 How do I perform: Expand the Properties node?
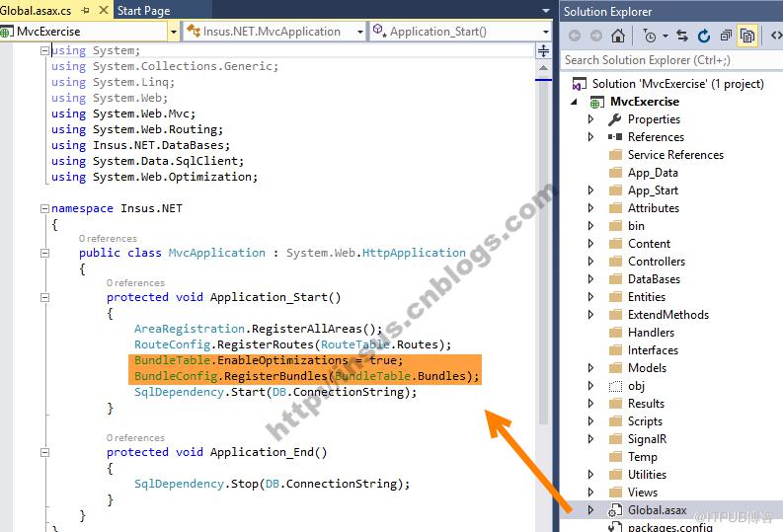(x=590, y=119)
